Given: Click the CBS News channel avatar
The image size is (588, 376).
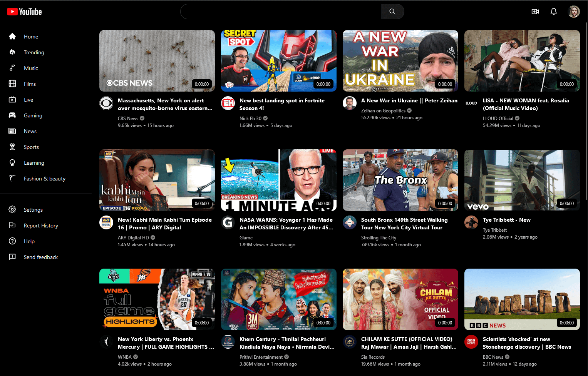Looking at the screenshot, I should point(106,103).
